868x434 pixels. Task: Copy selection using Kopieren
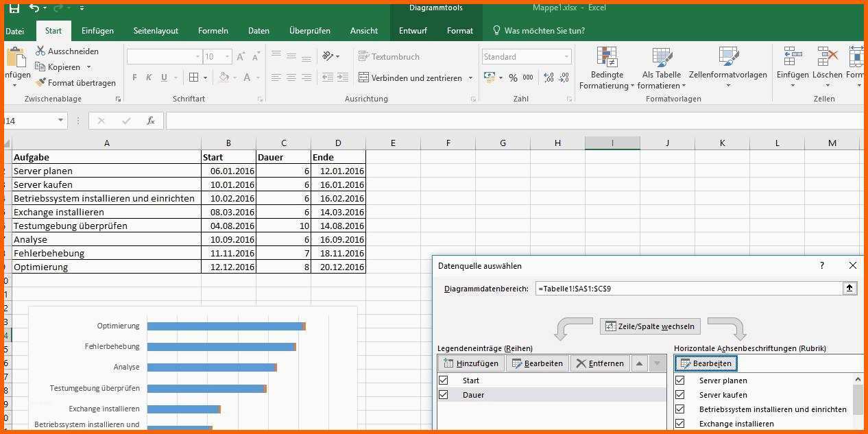[x=58, y=67]
